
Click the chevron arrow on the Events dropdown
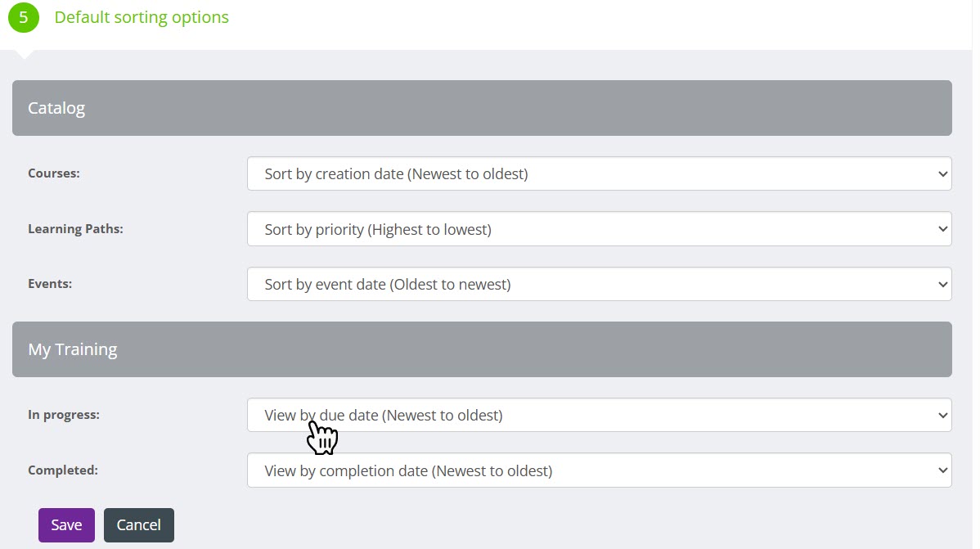tap(943, 285)
